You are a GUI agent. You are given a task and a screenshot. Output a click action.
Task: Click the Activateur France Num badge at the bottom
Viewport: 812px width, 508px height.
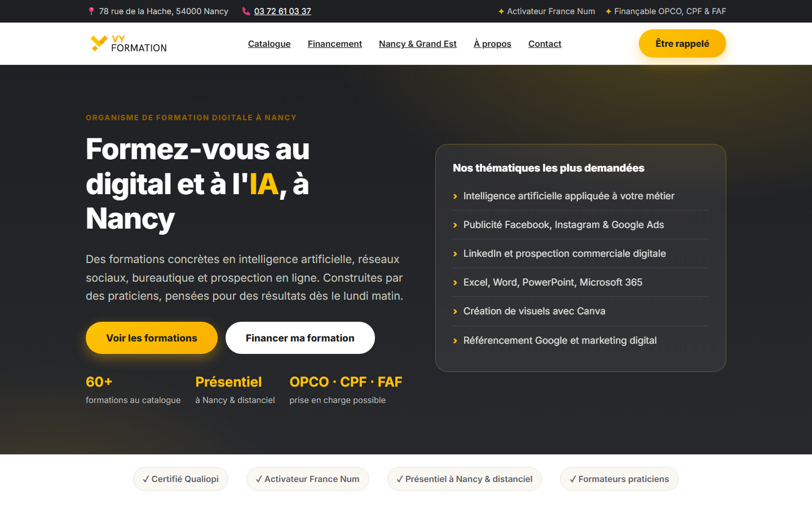307,479
